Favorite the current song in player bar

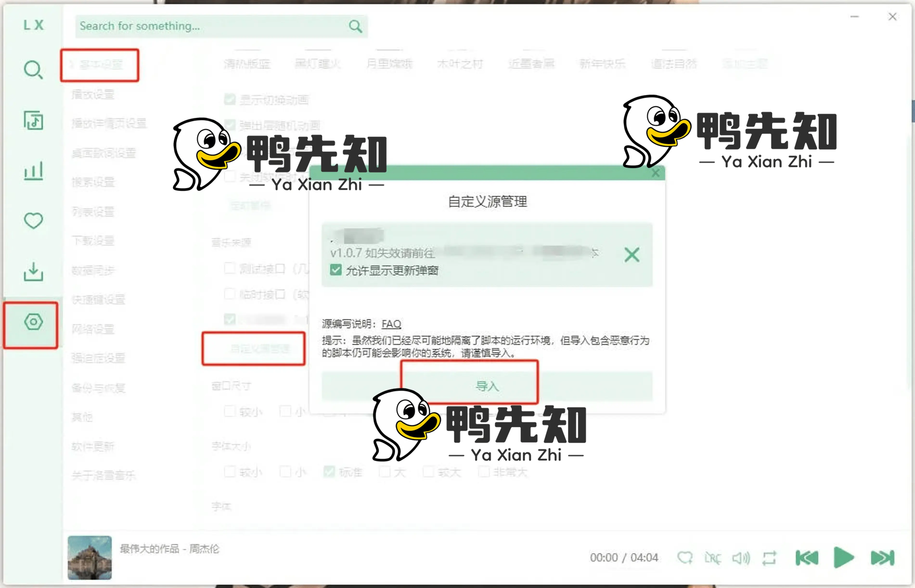pyautogui.click(x=685, y=558)
